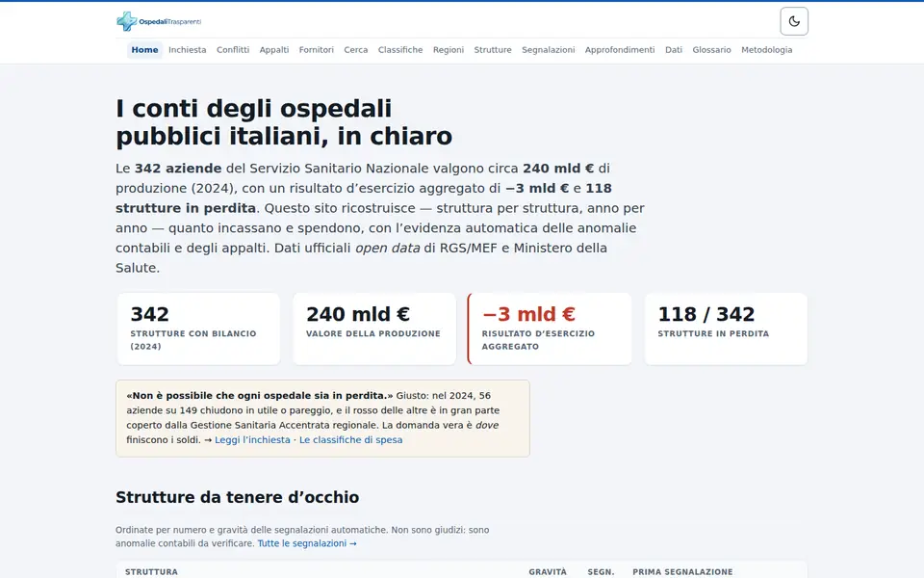Open the Fornitori page
Image resolution: width=924 pixels, height=578 pixels.
click(316, 50)
